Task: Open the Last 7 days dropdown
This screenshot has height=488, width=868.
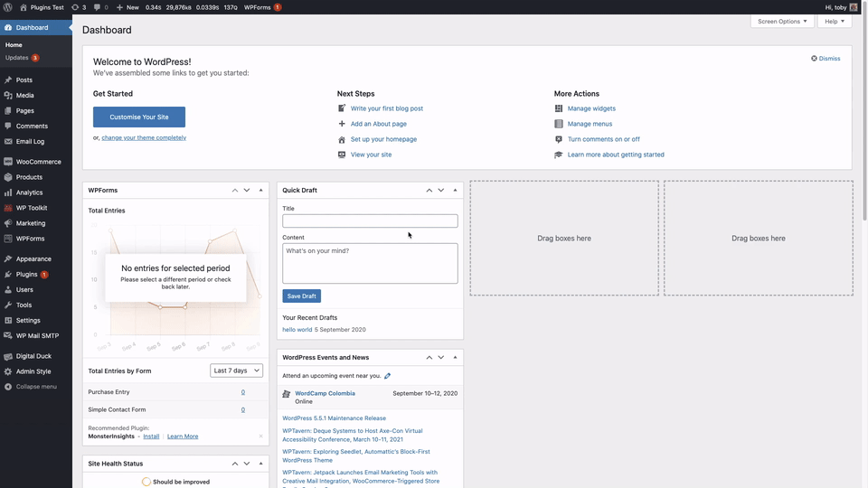Action: (x=236, y=371)
